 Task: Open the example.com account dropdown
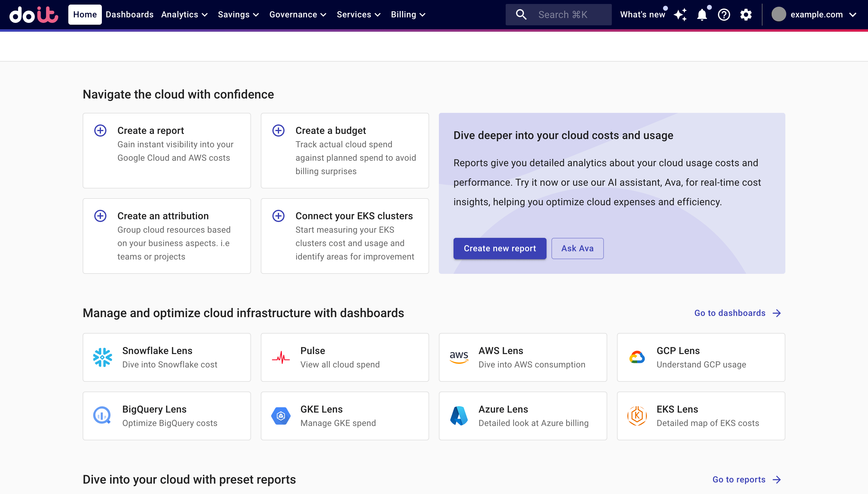point(814,15)
